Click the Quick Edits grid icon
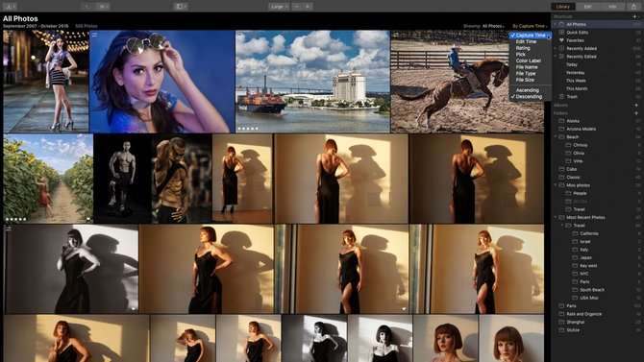Screen dimensions: 644x362 (561, 32)
